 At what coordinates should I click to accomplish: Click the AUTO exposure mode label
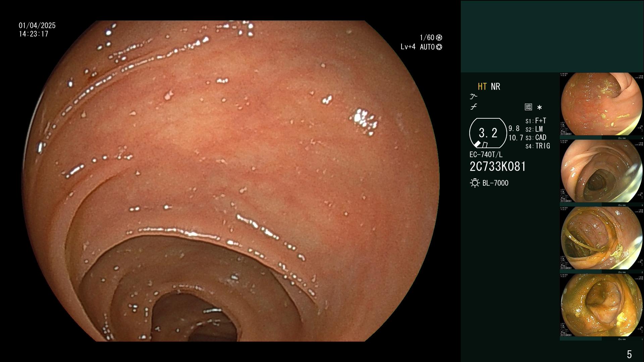(x=427, y=47)
